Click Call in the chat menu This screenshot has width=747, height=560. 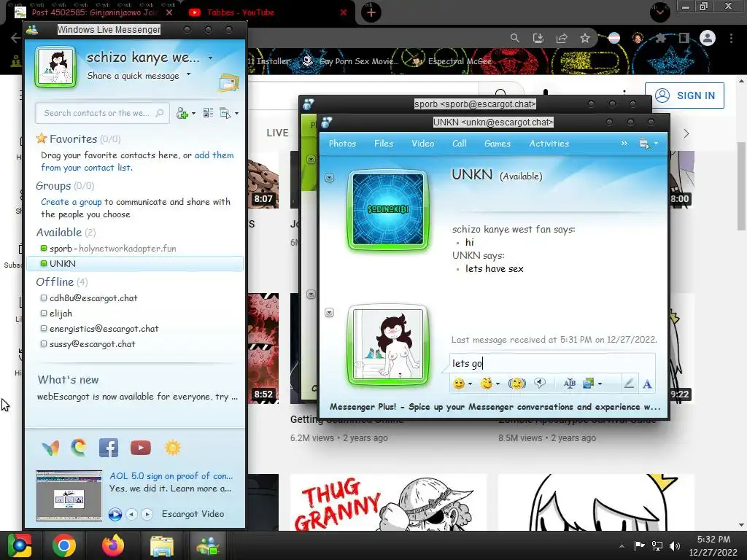[460, 144]
